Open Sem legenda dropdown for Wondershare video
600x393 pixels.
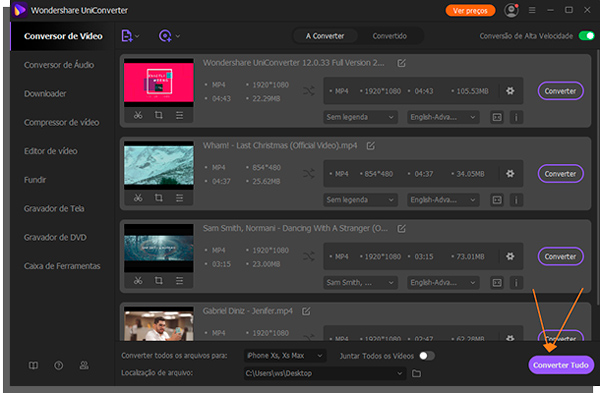click(x=360, y=117)
